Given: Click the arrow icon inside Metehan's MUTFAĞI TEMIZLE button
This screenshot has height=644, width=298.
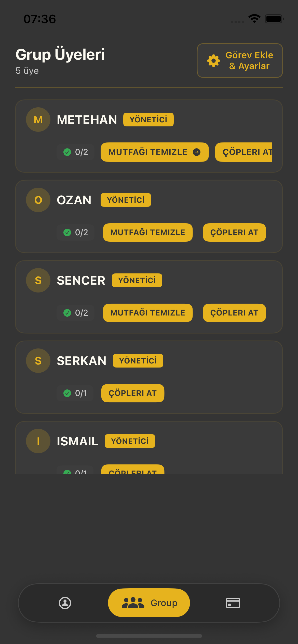Looking at the screenshot, I should [x=197, y=152].
